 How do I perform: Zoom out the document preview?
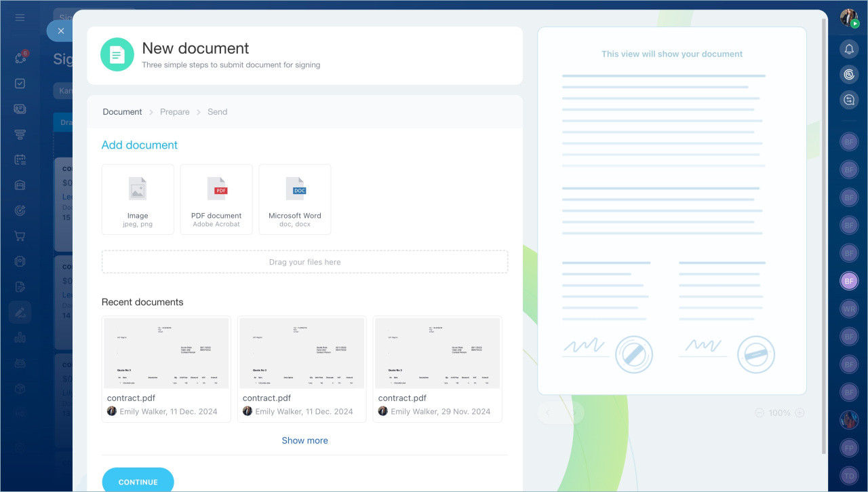pos(759,413)
